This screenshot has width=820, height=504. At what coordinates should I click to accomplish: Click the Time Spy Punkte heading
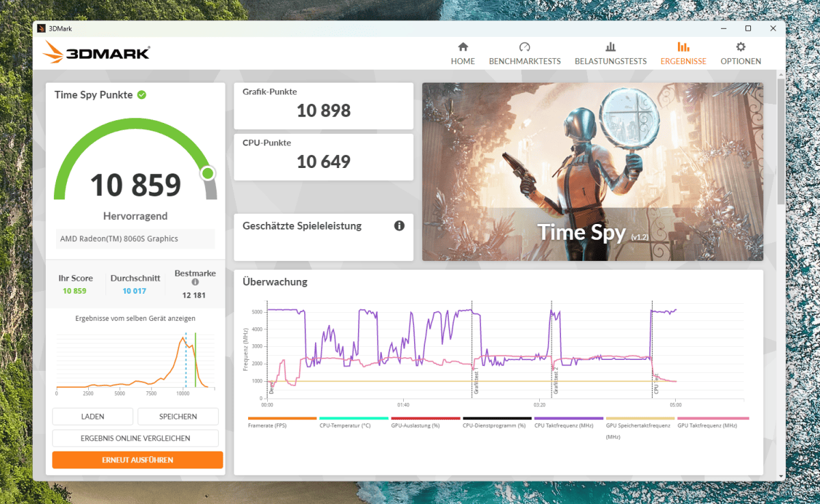(x=94, y=95)
